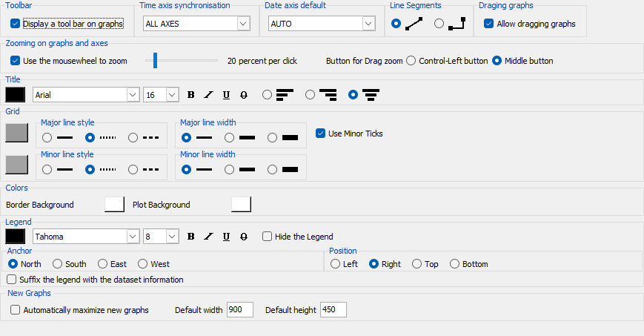Select solid Minor line style
Screen dimensions: 644x336
47,169
